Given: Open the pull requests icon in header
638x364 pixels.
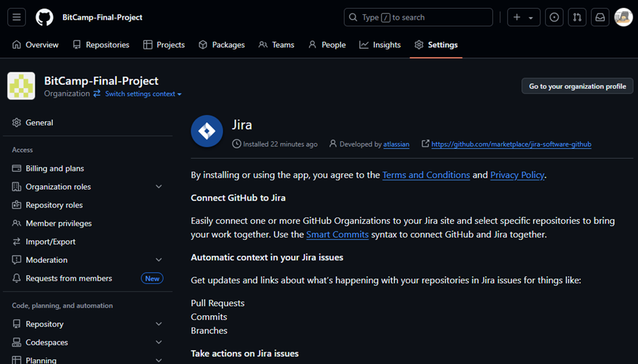Looking at the screenshot, I should pos(577,17).
